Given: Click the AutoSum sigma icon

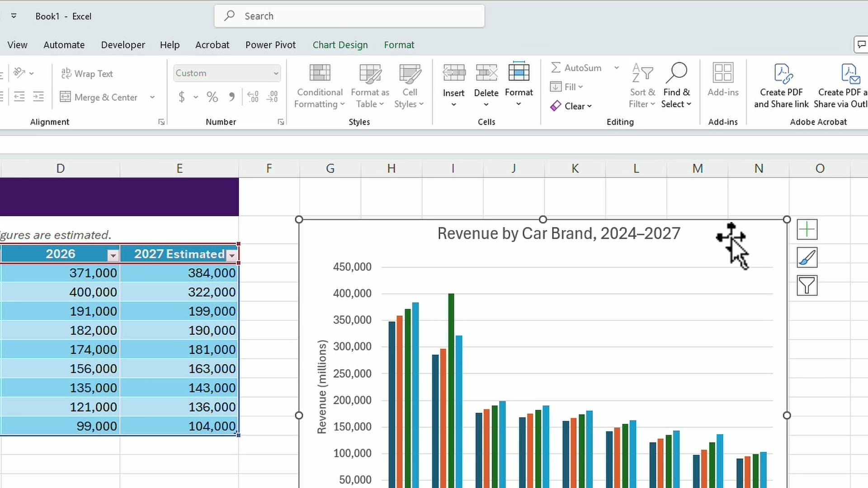Looking at the screenshot, I should click(x=556, y=68).
